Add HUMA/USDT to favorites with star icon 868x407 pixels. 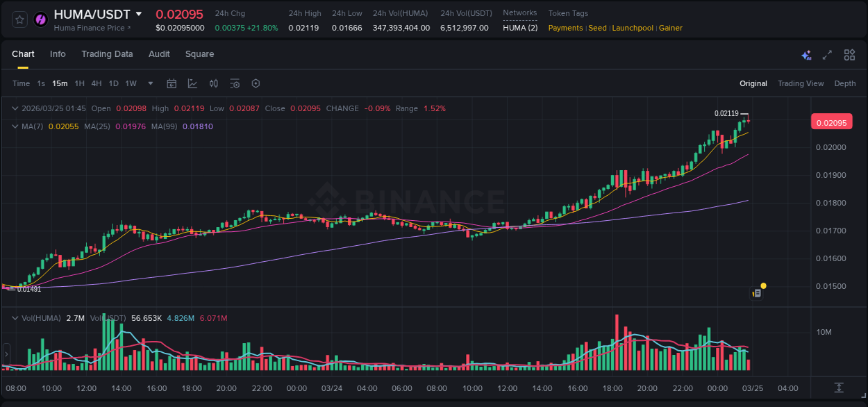(x=20, y=19)
